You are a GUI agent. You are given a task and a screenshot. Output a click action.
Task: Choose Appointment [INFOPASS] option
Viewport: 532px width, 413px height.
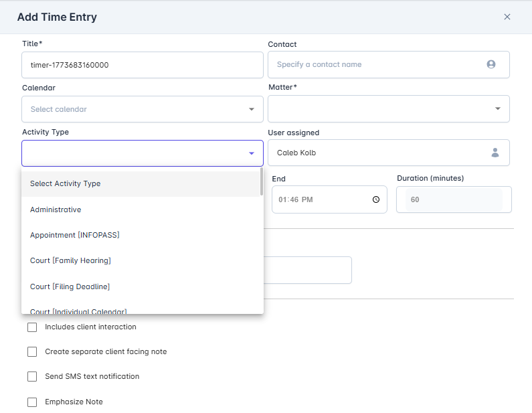[x=75, y=235]
